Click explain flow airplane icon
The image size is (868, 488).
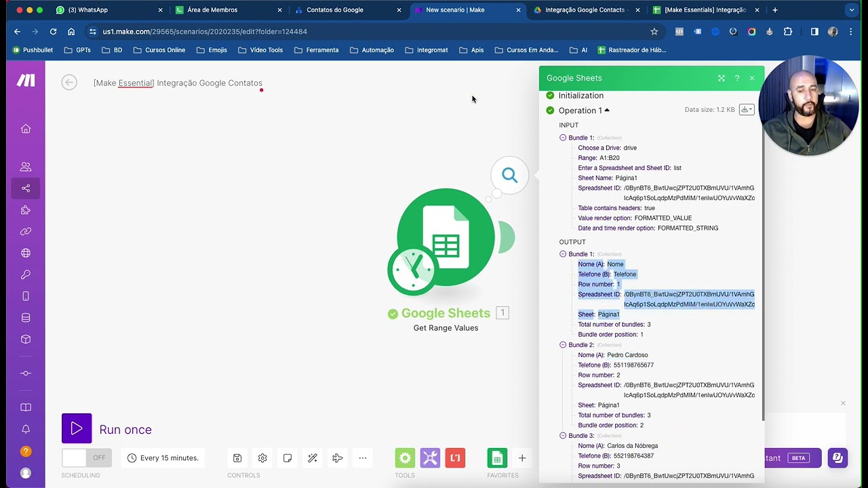(x=338, y=458)
